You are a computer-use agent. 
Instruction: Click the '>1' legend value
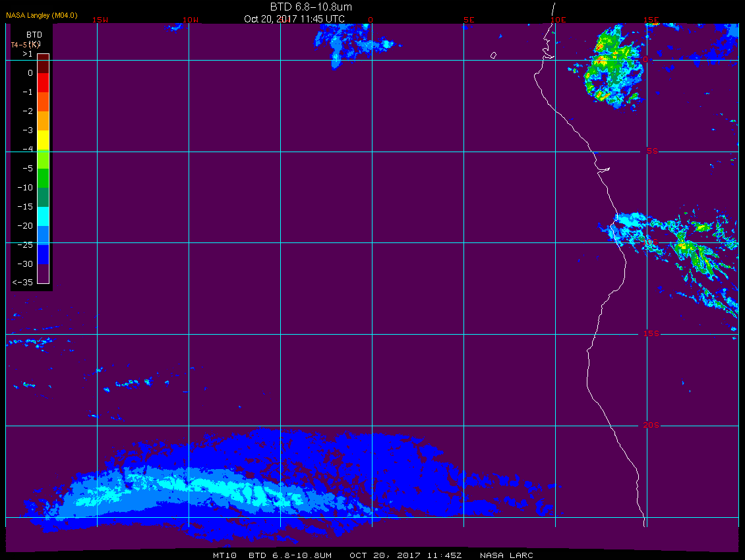28,54
